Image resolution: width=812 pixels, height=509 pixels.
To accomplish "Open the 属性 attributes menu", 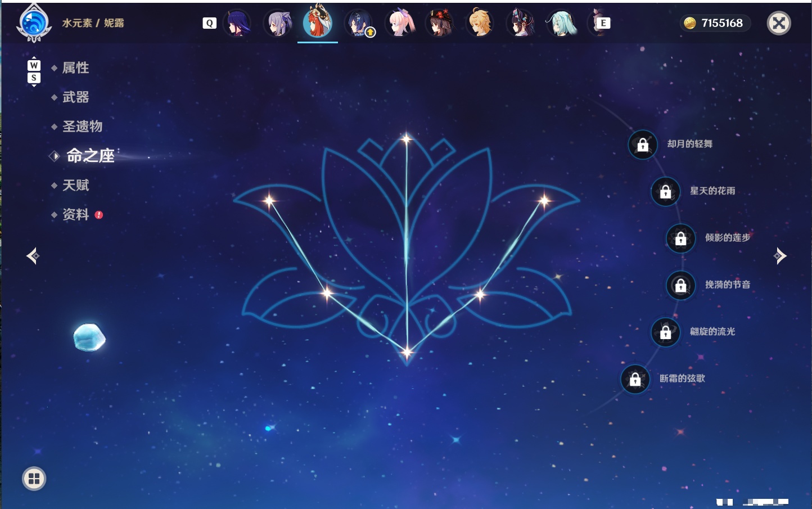I will tap(75, 68).
